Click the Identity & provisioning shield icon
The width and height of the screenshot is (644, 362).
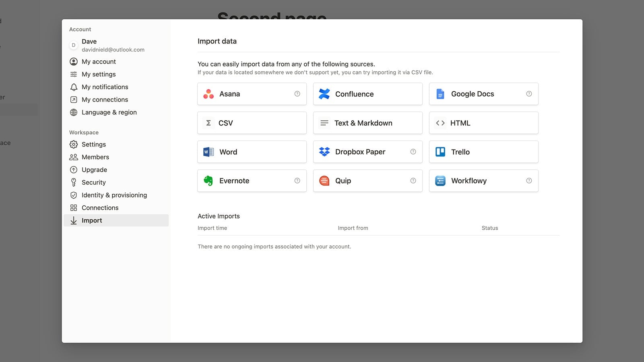74,195
